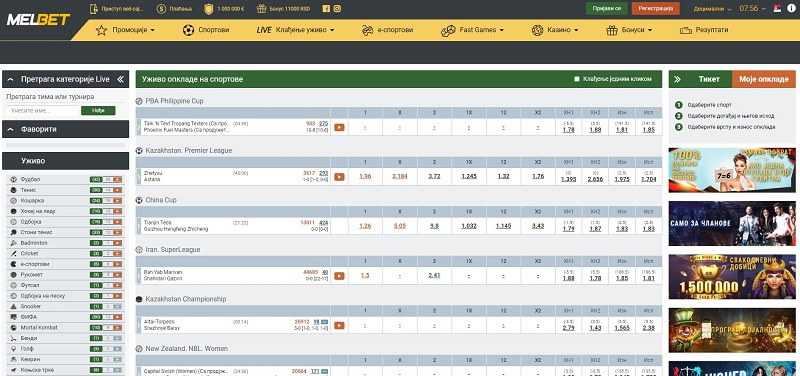Play live video for Zhetysu vs Astana
The height and width of the screenshot is (376, 800).
[339, 177]
